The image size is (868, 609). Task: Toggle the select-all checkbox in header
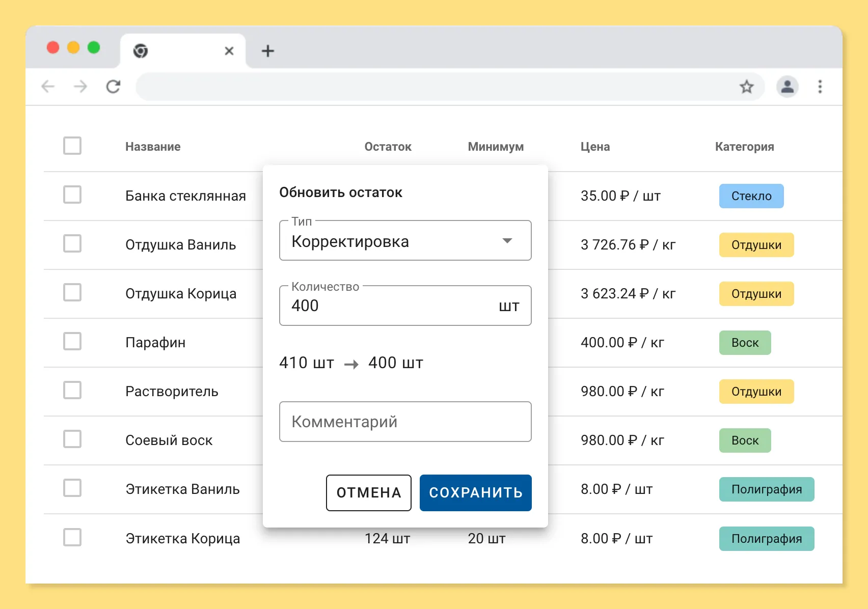pos(72,146)
